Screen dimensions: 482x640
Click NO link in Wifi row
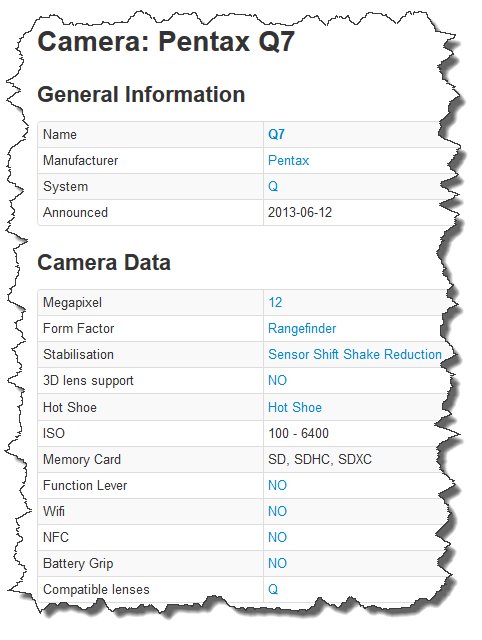tap(278, 511)
